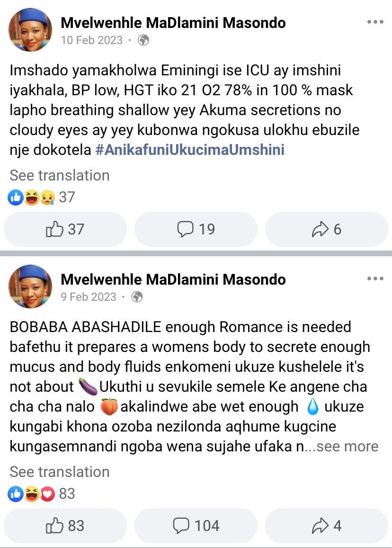
Task: Open profile picture on 9 Feb post
Action: [30, 286]
